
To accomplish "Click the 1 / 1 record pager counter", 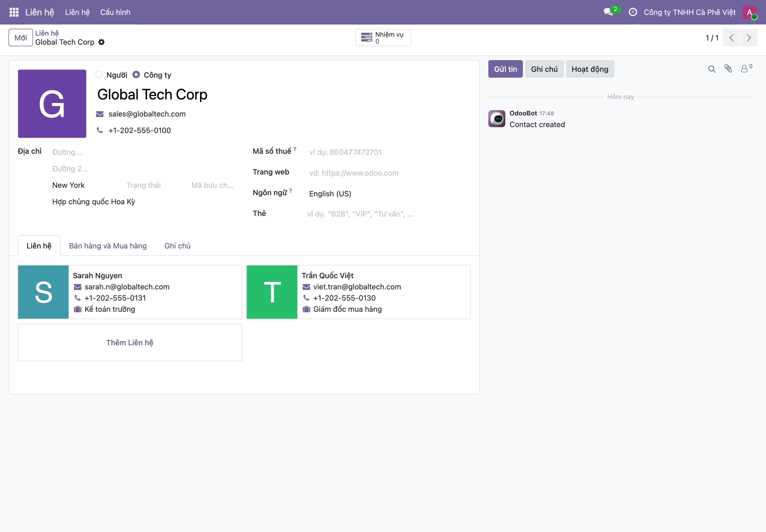I will click(712, 38).
